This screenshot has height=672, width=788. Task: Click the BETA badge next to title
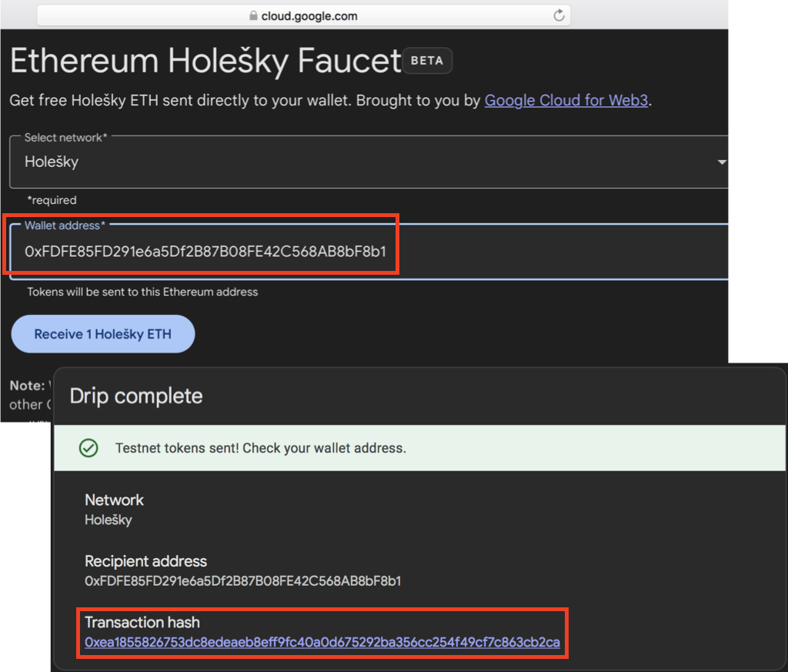click(x=427, y=62)
